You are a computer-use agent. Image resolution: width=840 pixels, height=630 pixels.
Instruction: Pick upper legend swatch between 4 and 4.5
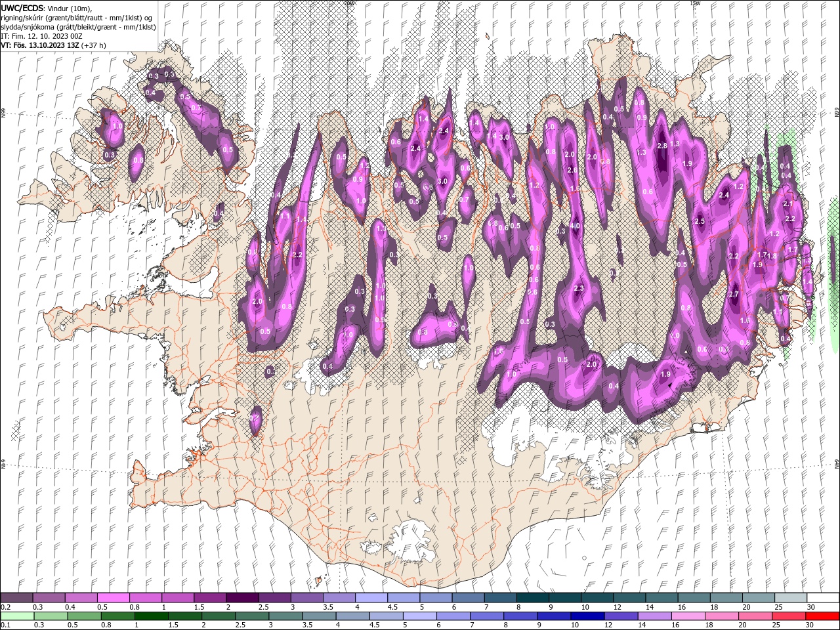tap(371, 598)
